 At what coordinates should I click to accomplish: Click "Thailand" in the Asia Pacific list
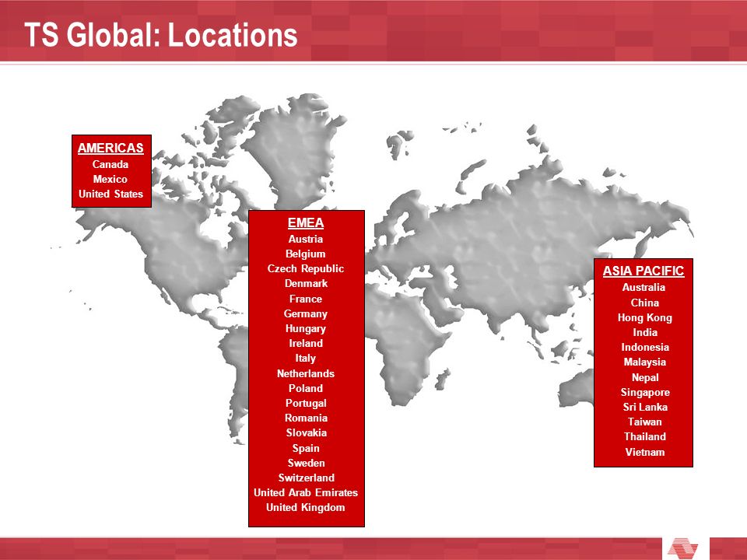click(645, 436)
